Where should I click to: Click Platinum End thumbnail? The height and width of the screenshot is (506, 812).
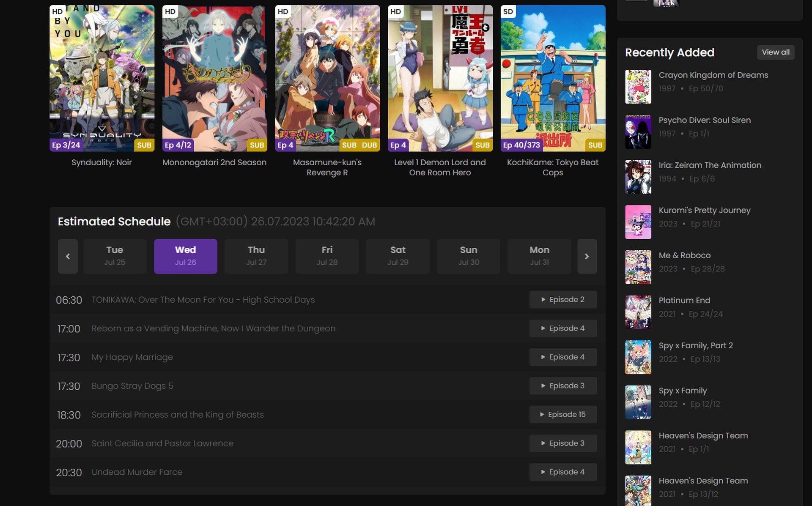pos(638,312)
